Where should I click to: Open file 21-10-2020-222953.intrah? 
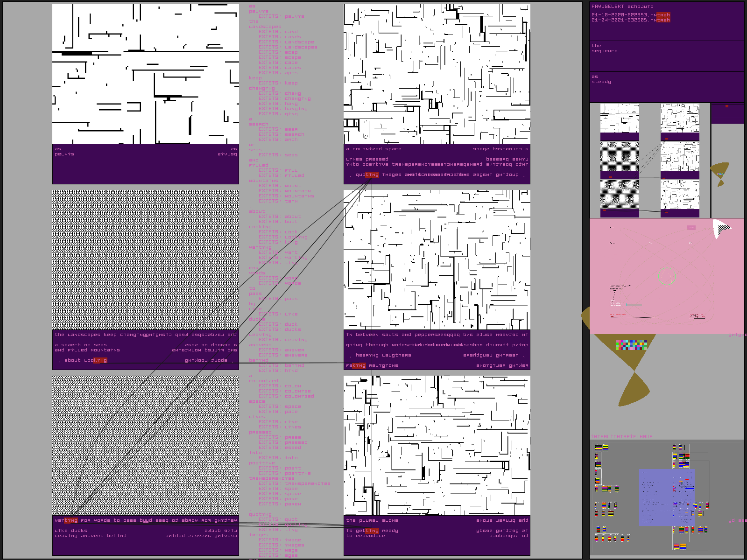pyautogui.click(x=630, y=15)
